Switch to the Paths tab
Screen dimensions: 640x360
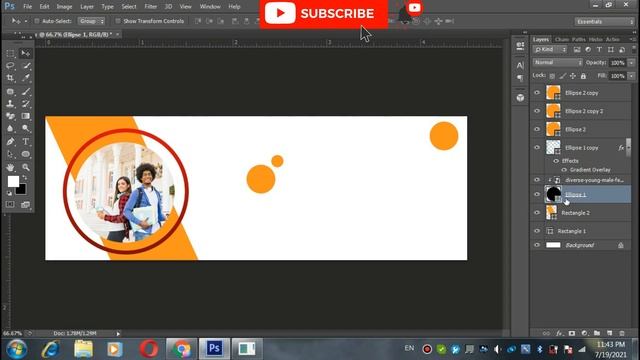pos(579,40)
